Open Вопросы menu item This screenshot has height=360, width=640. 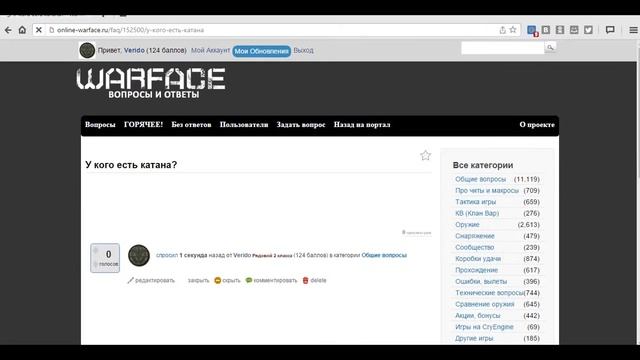pyautogui.click(x=100, y=124)
